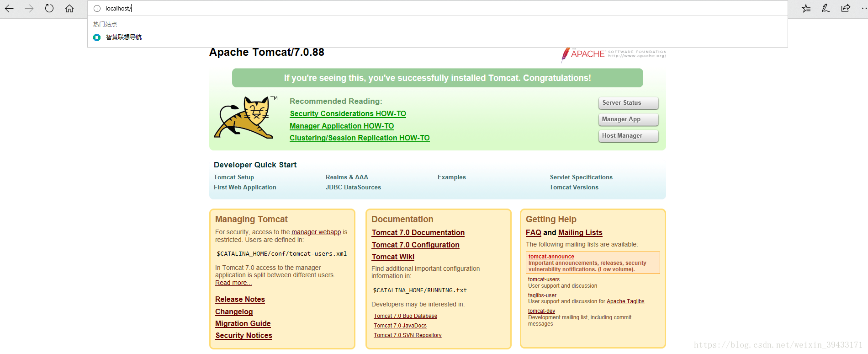
Task: Open Tomcat 7.0 Configuration link
Action: click(415, 245)
